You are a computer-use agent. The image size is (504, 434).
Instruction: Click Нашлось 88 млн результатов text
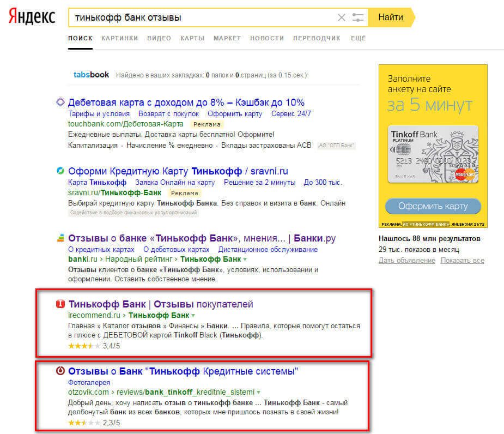pyautogui.click(x=429, y=238)
